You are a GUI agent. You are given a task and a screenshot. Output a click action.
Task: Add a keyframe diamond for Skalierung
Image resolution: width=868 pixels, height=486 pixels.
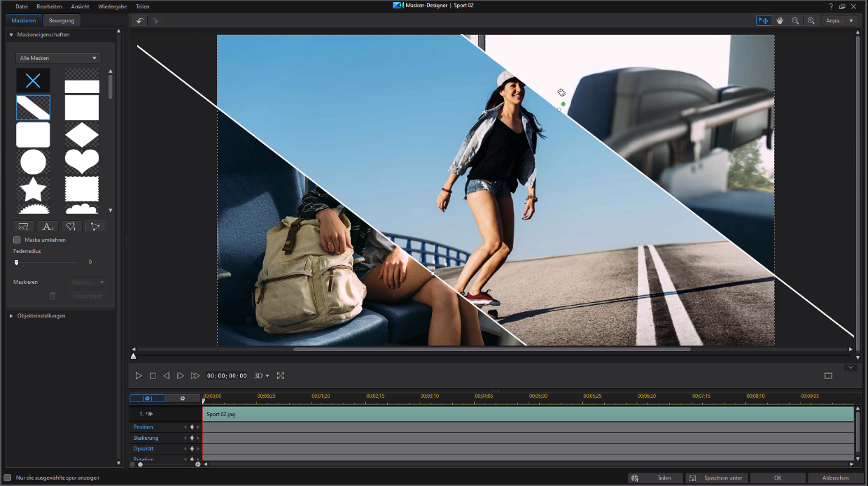point(192,438)
